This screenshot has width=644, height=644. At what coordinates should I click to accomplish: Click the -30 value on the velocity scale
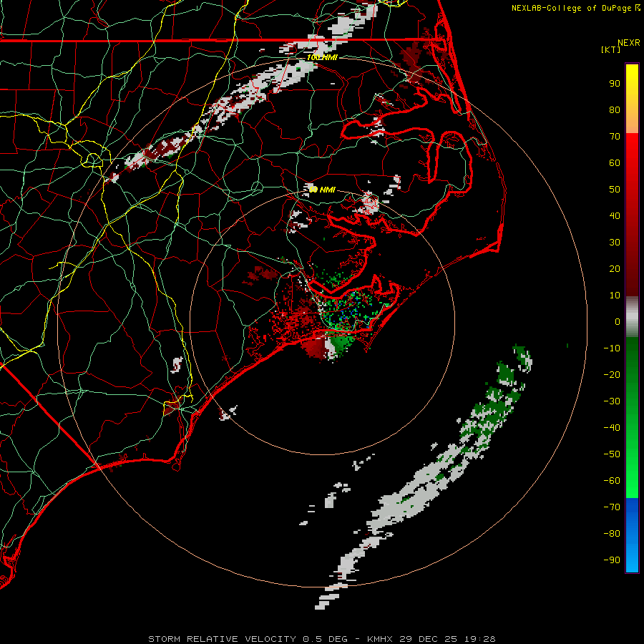(x=612, y=401)
